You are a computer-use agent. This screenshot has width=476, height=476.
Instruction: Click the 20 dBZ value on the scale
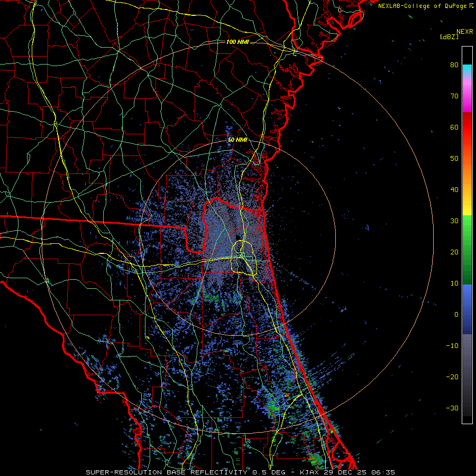coord(454,252)
